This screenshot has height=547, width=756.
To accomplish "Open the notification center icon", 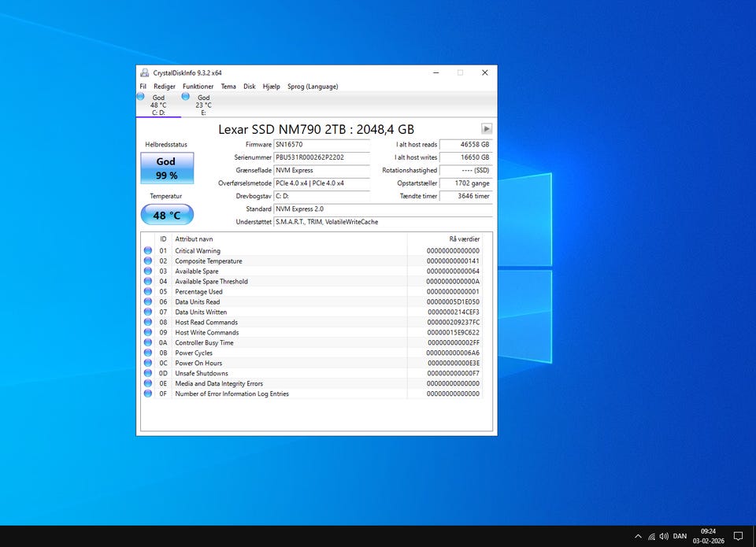I will (739, 536).
